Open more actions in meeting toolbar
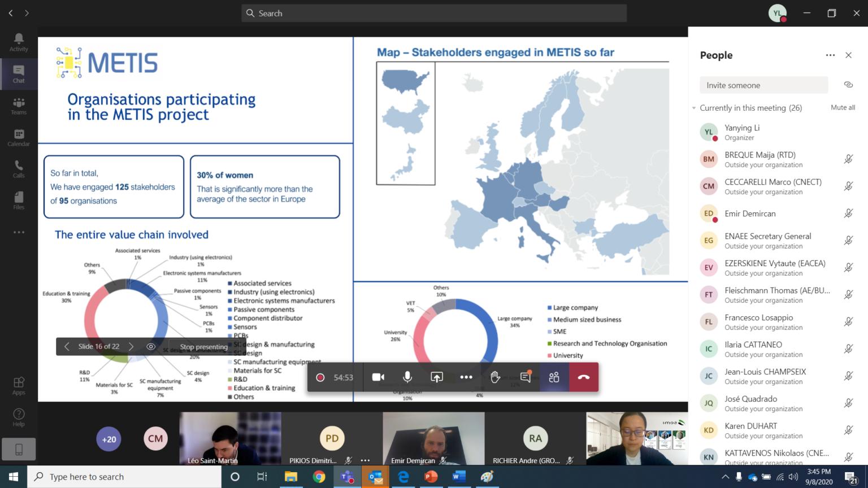 [x=466, y=377]
